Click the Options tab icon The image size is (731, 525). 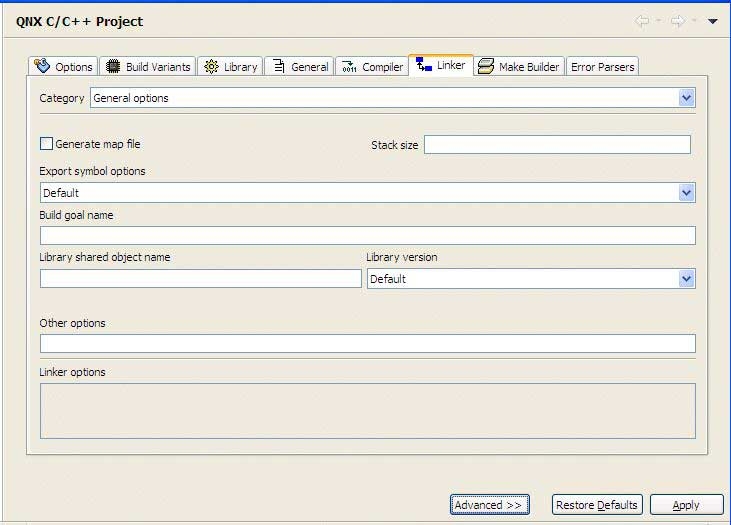(x=42, y=66)
